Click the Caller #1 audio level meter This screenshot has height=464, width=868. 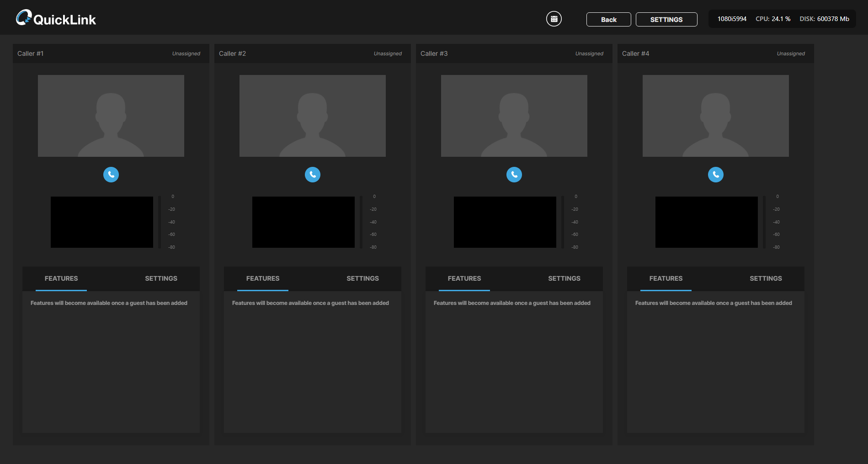pyautogui.click(x=160, y=222)
